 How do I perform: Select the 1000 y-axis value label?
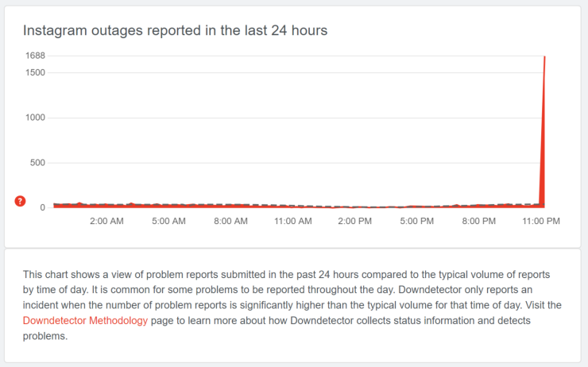coord(35,118)
